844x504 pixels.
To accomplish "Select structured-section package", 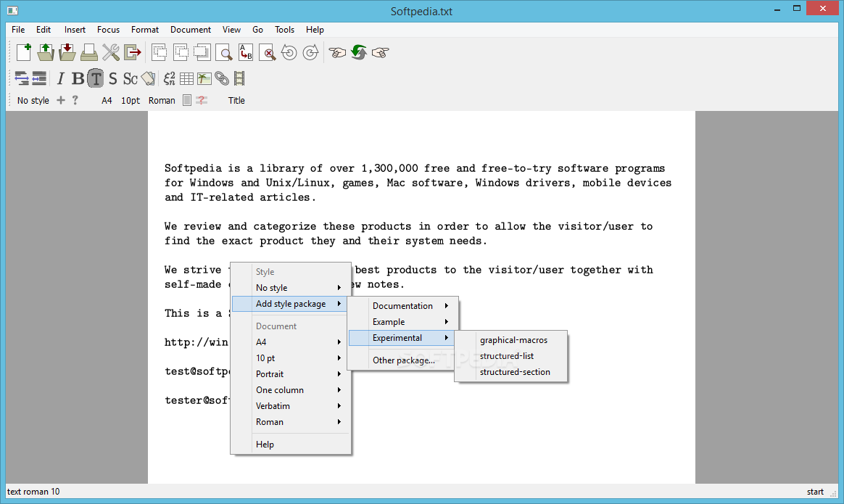I will (x=511, y=372).
